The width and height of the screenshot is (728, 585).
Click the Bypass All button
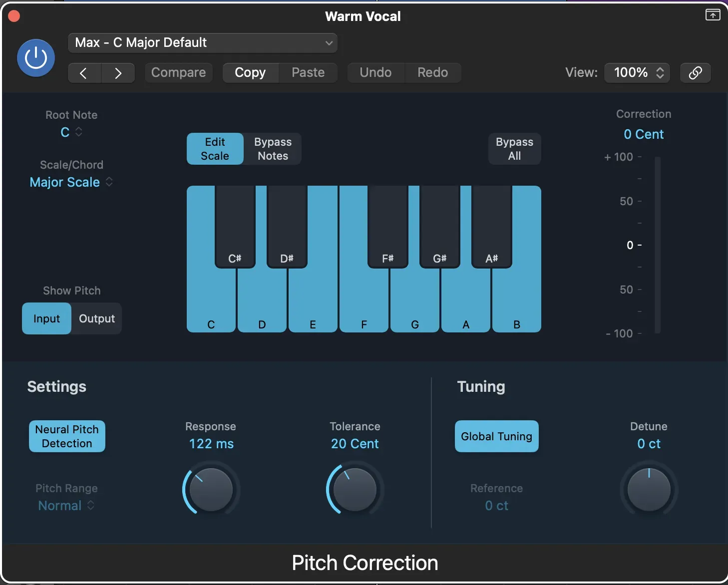click(514, 149)
